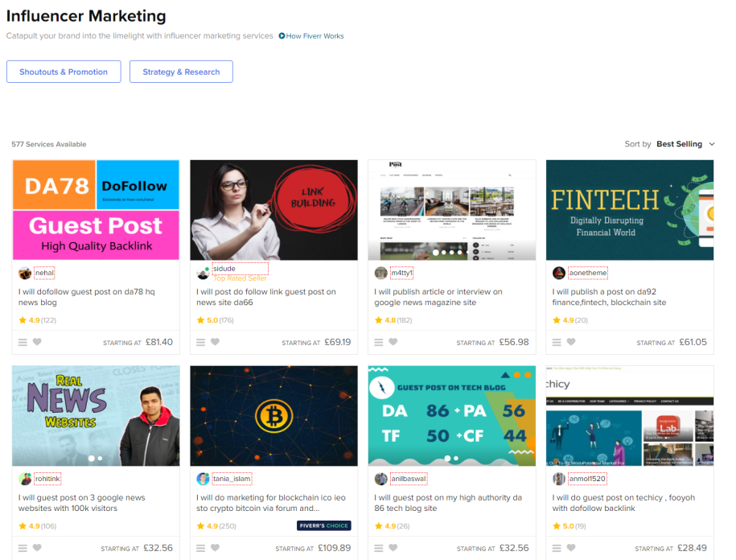Open the DA78 DoFollow Guest Post thumbnail
The width and height of the screenshot is (736, 560).
[96, 210]
